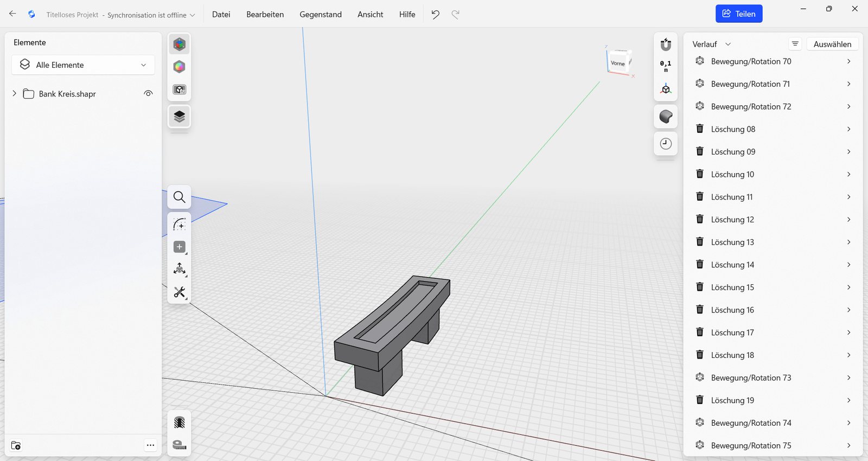Open the Datei menu
Viewport: 868px width, 461px height.
tap(221, 15)
